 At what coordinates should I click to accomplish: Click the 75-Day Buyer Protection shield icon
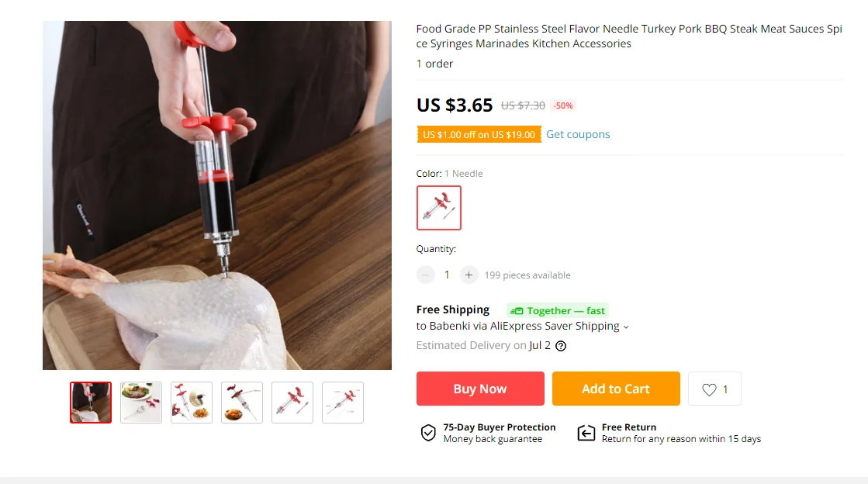[x=428, y=433]
